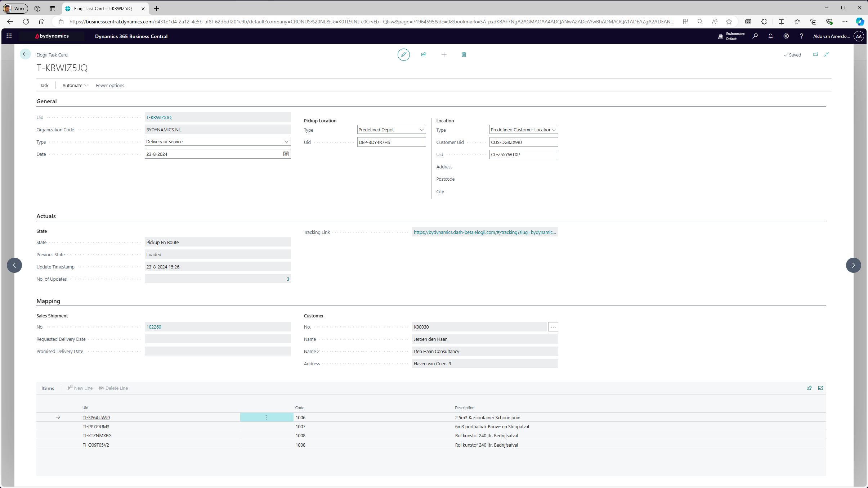The height and width of the screenshot is (488, 868).
Task: Open the Automate menu
Action: (x=75, y=85)
